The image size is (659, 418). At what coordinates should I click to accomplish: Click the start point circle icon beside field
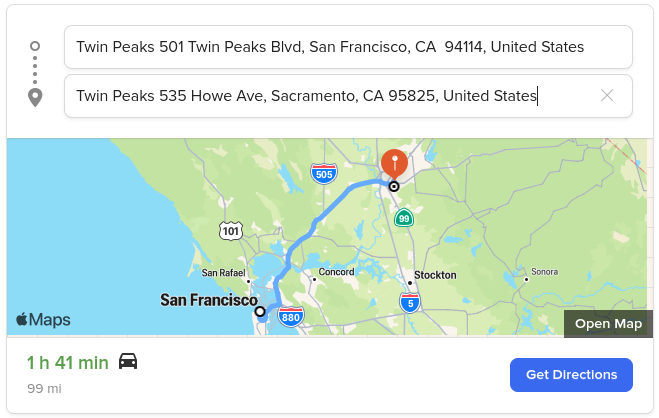35,46
